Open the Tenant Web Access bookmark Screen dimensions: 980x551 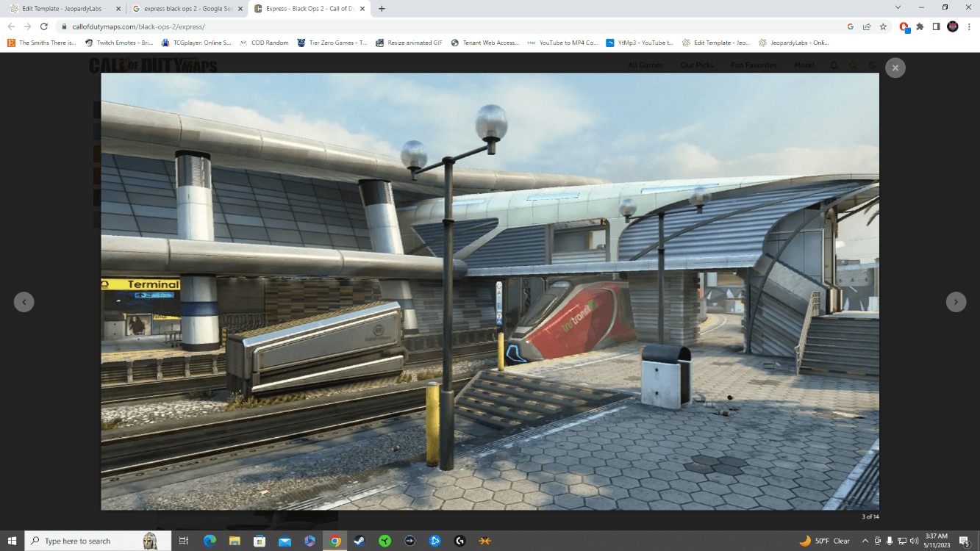click(x=485, y=43)
